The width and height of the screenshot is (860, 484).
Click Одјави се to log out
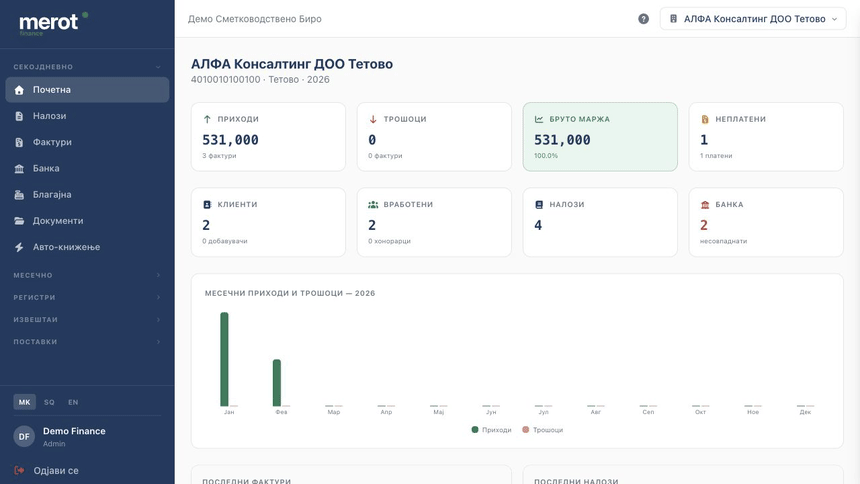pyautogui.click(x=55, y=470)
